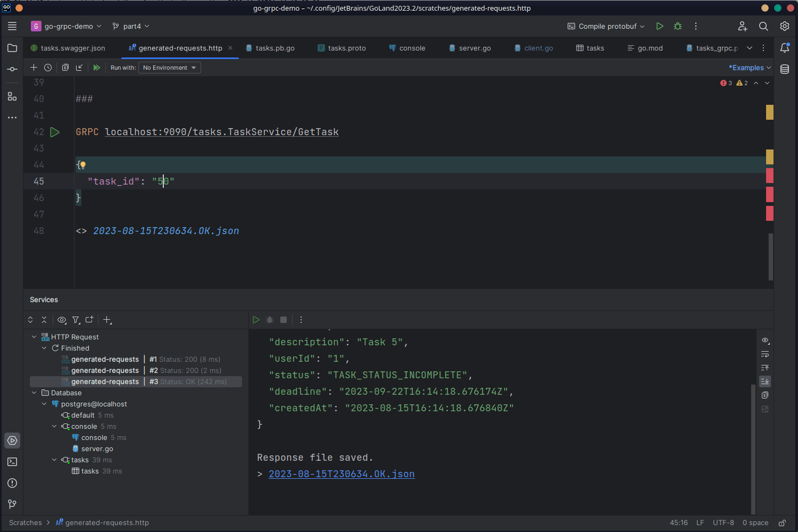Toggle scroll to end in response panel

[x=765, y=381]
